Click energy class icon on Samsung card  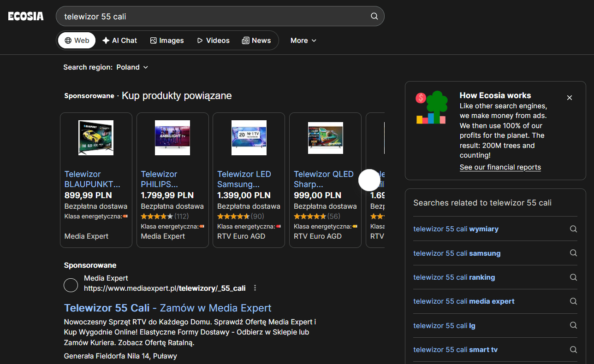(x=278, y=226)
